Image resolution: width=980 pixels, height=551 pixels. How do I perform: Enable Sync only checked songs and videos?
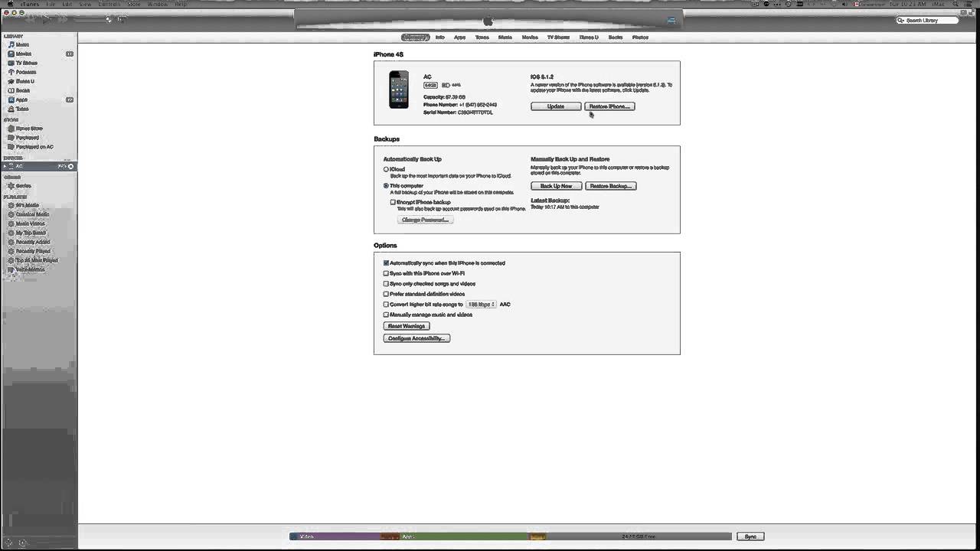tap(386, 284)
